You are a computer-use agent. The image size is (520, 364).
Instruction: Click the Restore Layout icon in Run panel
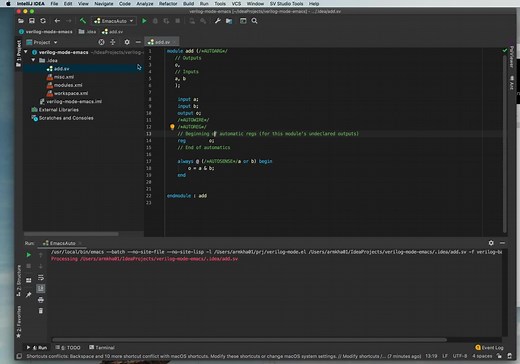29,280
